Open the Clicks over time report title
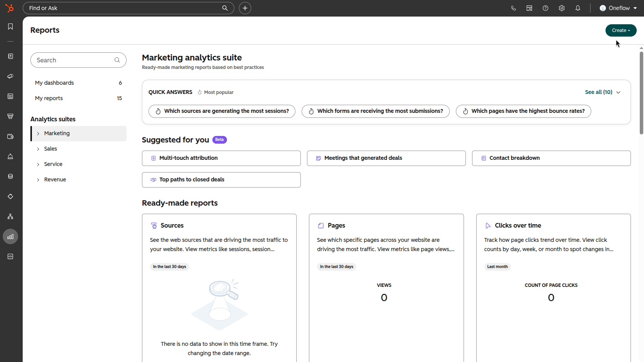The width and height of the screenshot is (644, 362). (518, 226)
